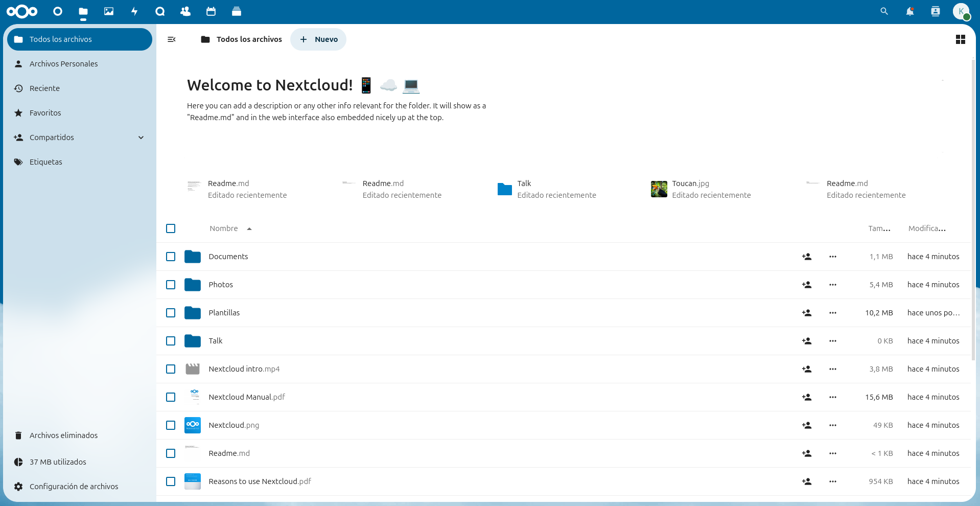The height and width of the screenshot is (506, 980).
Task: Open the recently edited Talk folder card
Action: click(547, 189)
